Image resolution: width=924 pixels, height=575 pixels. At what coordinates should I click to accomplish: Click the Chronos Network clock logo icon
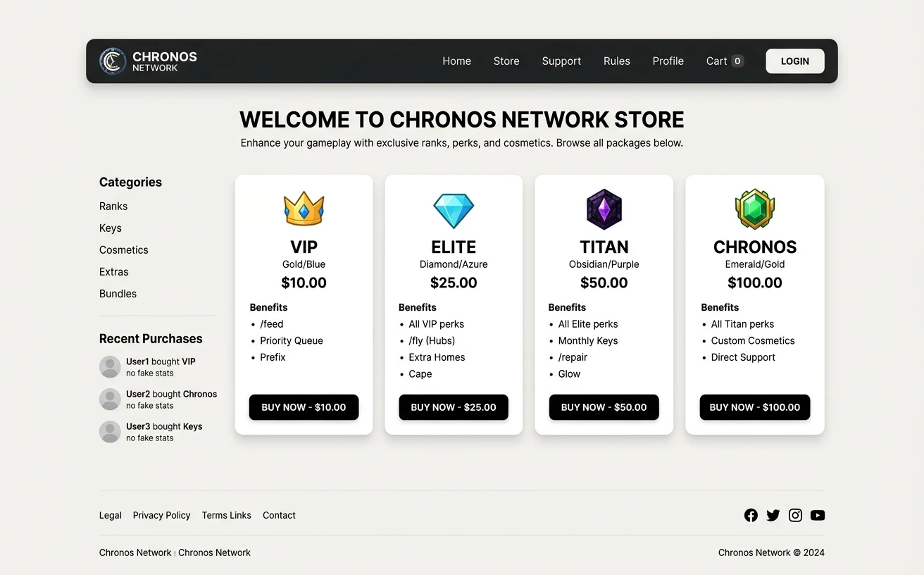(113, 61)
